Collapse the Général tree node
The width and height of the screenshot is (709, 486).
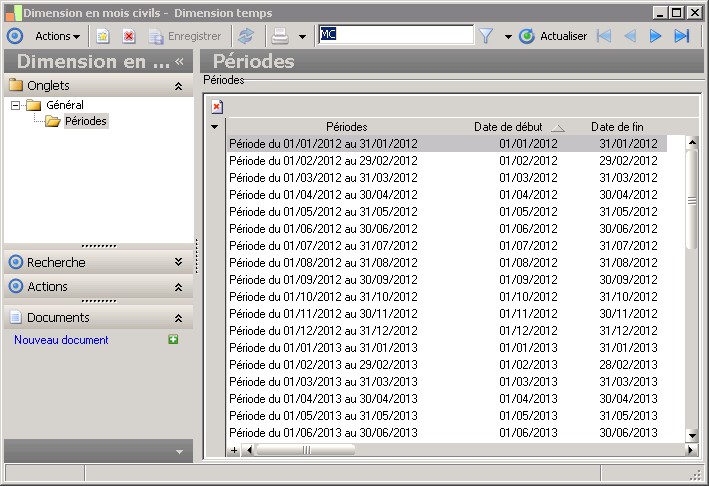click(15, 105)
